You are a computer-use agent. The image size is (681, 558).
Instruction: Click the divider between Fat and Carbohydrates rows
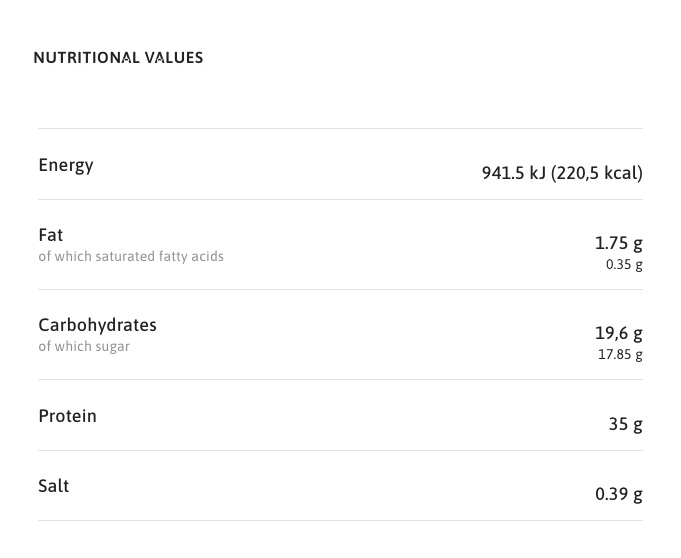[340, 290]
